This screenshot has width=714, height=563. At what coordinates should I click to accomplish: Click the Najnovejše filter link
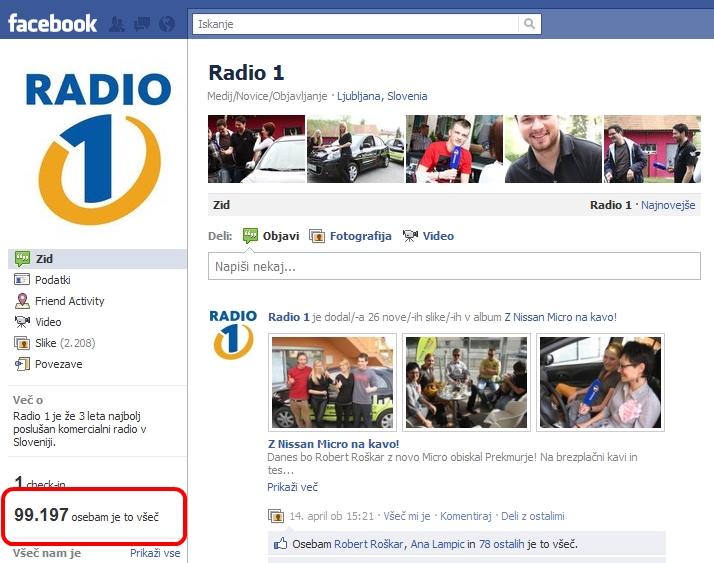pos(668,205)
